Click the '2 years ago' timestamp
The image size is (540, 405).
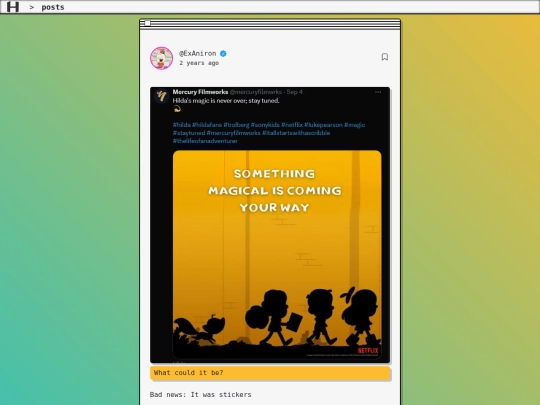pos(199,63)
